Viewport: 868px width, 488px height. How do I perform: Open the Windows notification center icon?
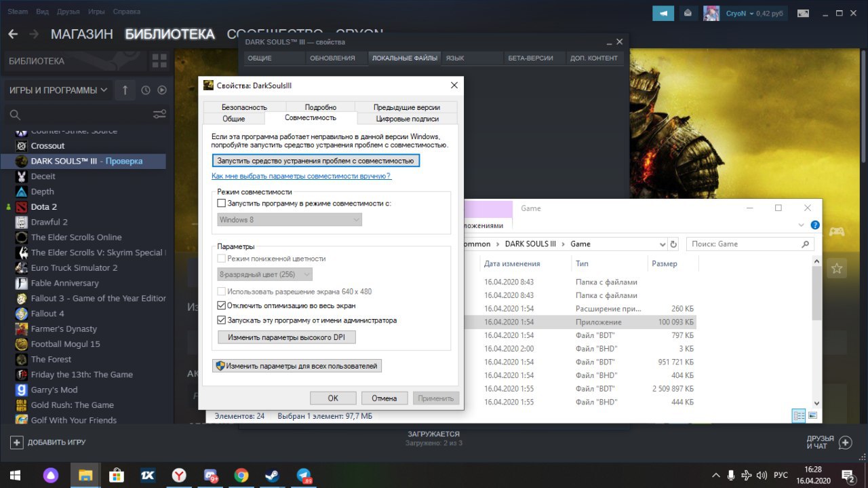point(848,475)
